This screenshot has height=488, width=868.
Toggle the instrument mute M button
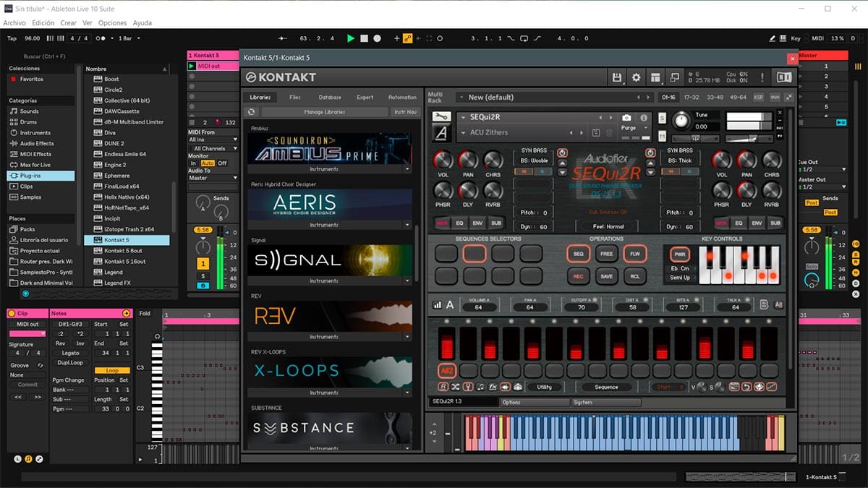click(x=663, y=135)
